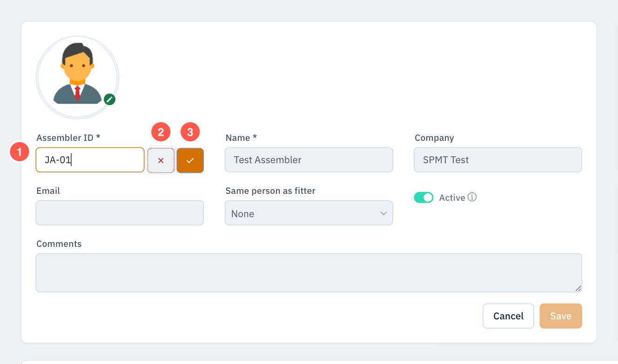Viewport: 618px width, 364px height.
Task: Click the 'Company' label
Action: click(434, 138)
